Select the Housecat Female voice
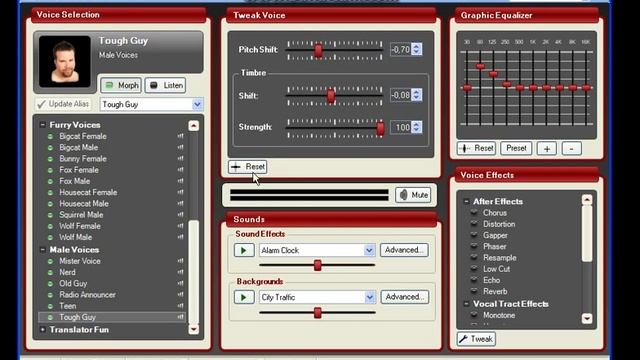The image size is (640, 360). click(88, 192)
